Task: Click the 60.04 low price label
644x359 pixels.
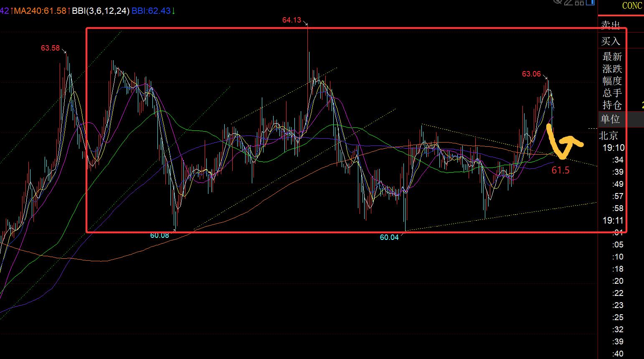Action: click(x=389, y=237)
